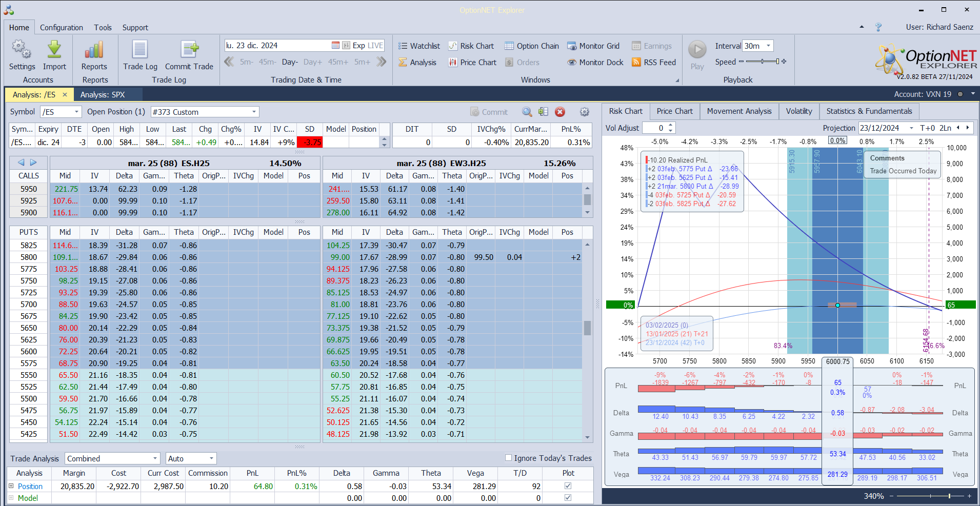Viewport: 980px width, 506px height.
Task: Click the Import download icon
Action: [54, 50]
